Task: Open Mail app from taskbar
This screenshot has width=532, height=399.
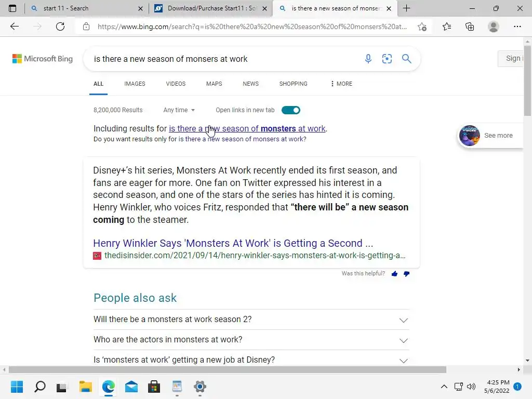Action: pos(131,387)
